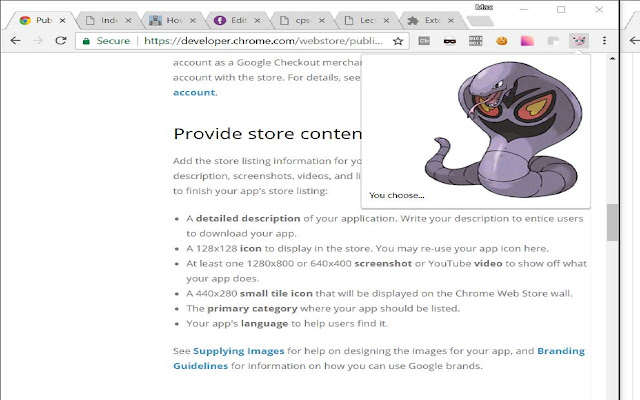Viewport: 640px width, 400px height.
Task: Maximize the Chrome window
Action: 561,9
